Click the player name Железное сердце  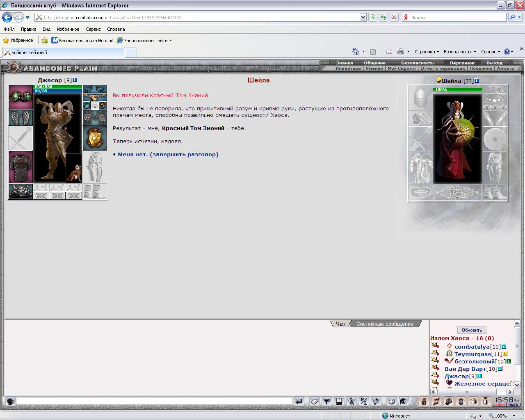(482, 383)
